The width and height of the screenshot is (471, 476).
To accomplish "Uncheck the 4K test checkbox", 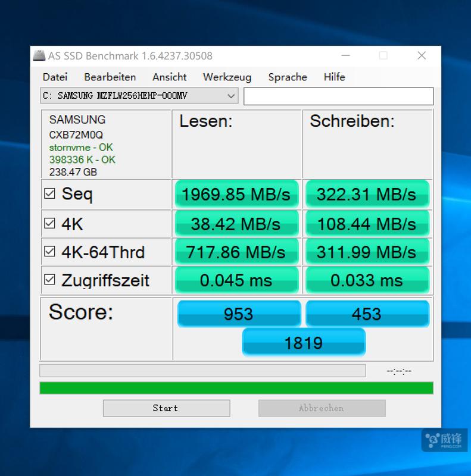I will [x=49, y=224].
